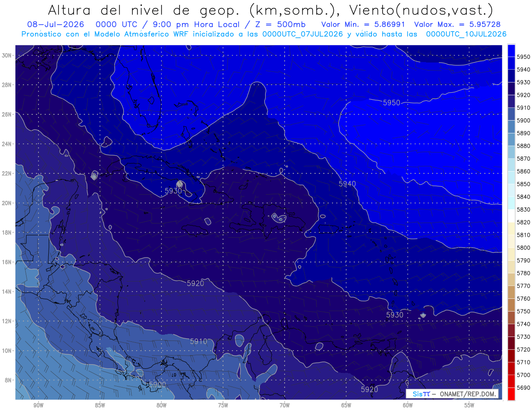
Task: Click the cream swatch between 5800 and 5810
Action: (511, 241)
